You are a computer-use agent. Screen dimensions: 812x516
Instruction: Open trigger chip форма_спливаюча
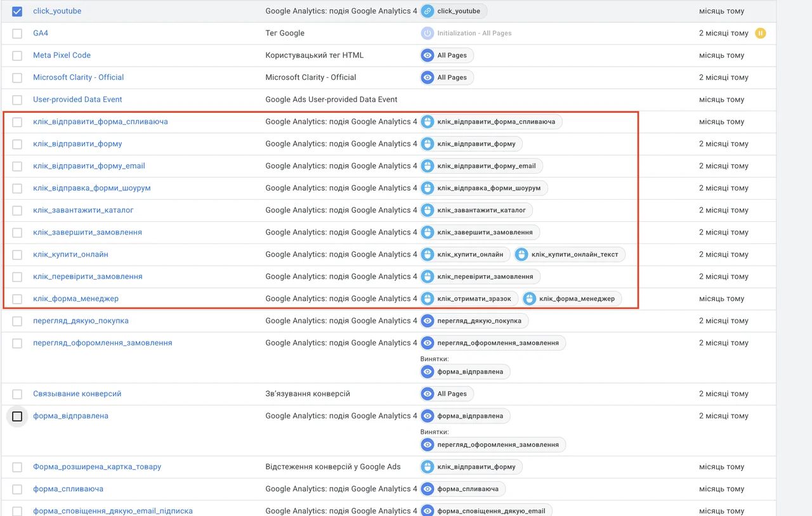tap(462, 489)
